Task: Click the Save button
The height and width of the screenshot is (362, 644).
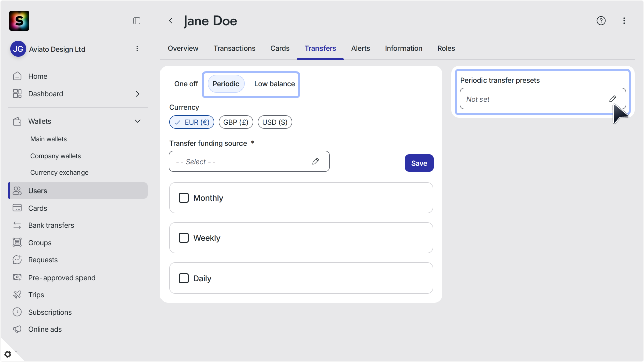Action: pos(419,163)
